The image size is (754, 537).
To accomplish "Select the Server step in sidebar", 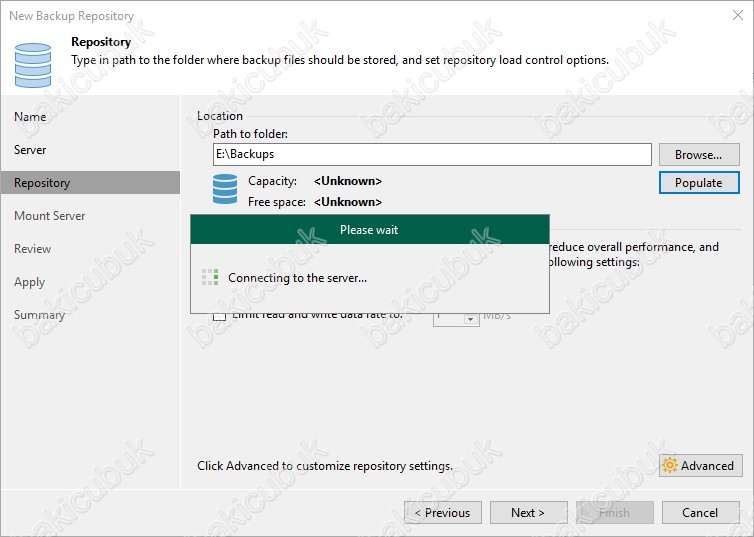I will (x=30, y=150).
